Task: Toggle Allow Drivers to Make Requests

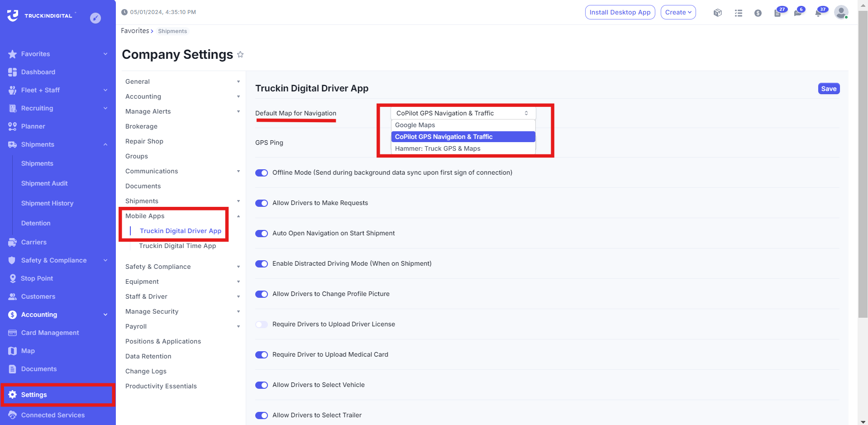Action: 262,203
